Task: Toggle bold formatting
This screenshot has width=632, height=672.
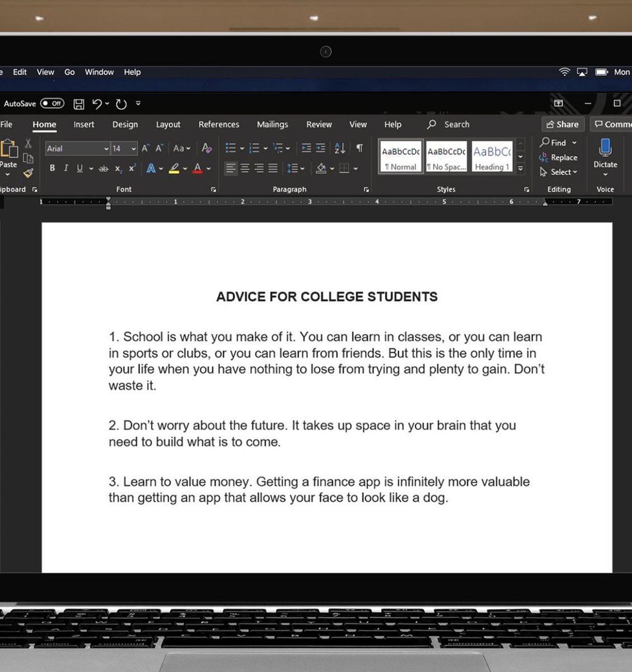Action: (x=52, y=168)
